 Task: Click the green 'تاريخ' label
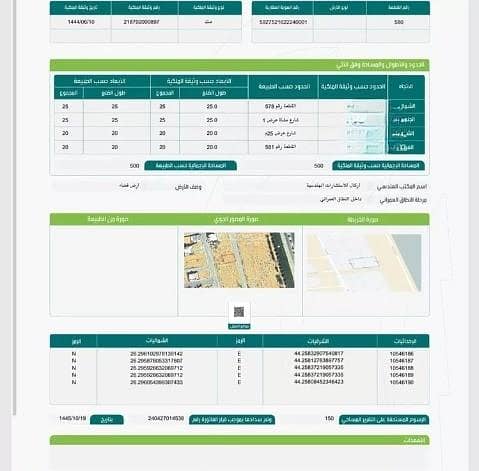pyautogui.click(x=107, y=419)
